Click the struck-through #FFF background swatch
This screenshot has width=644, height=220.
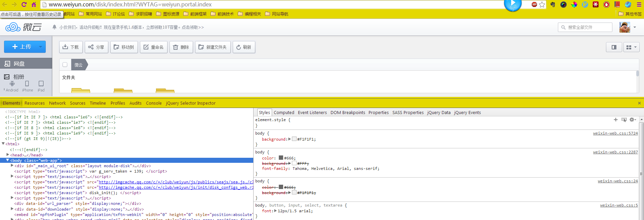coord(294,163)
